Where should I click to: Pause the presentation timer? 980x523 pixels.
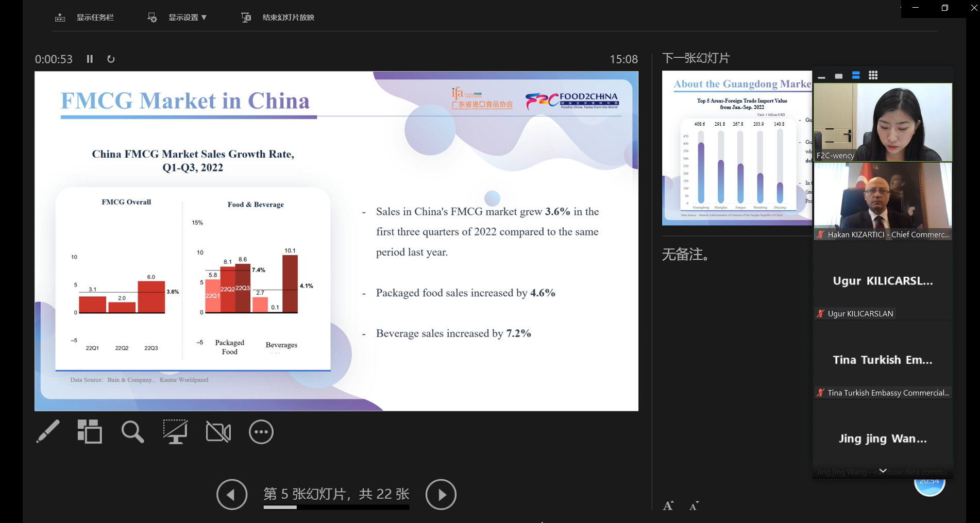[x=90, y=59]
